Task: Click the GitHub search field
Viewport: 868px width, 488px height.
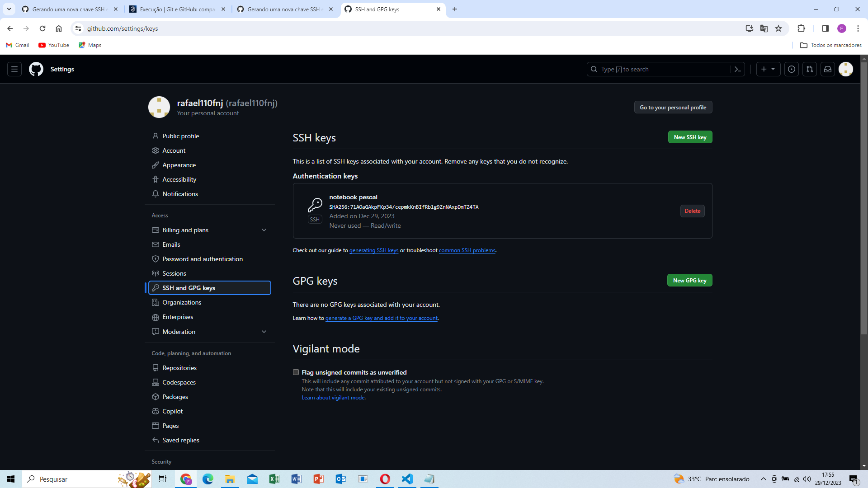Action: [x=660, y=69]
